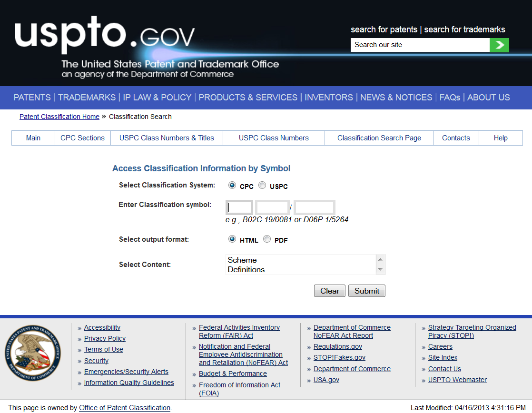532x413 pixels.
Task: Open the Accessibility footer link
Action: tap(102, 327)
